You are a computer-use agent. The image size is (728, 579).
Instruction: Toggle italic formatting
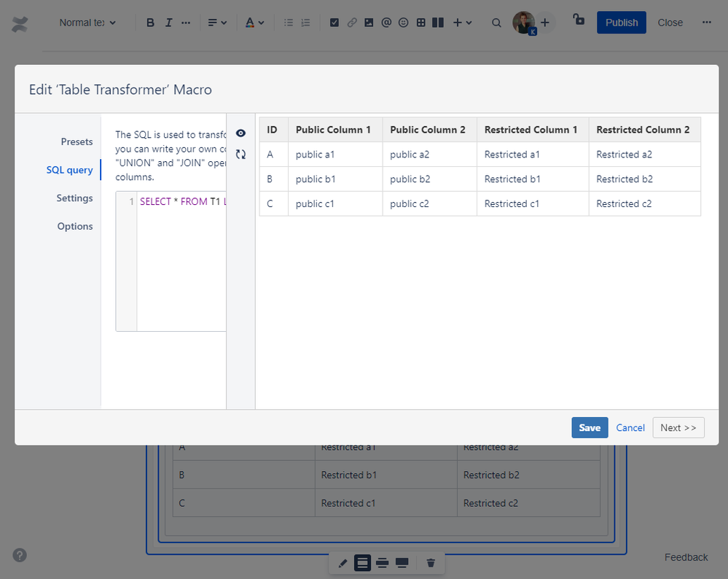pyautogui.click(x=168, y=23)
